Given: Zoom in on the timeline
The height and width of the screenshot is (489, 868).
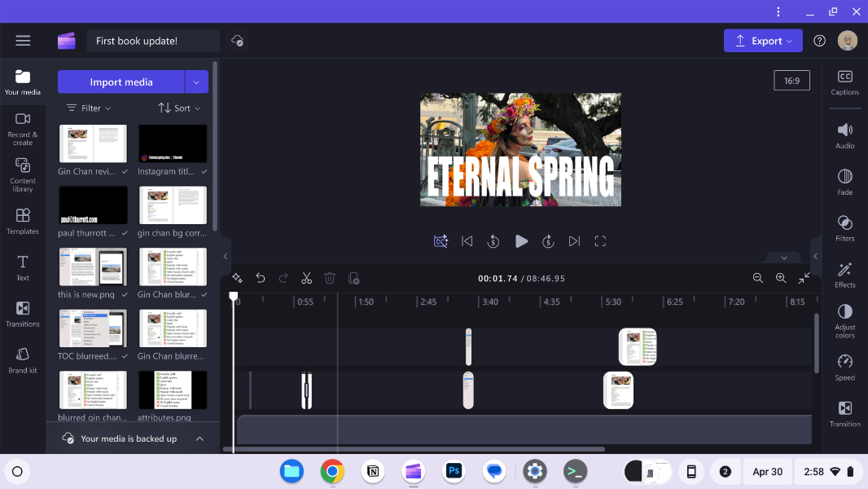Looking at the screenshot, I should click(781, 278).
